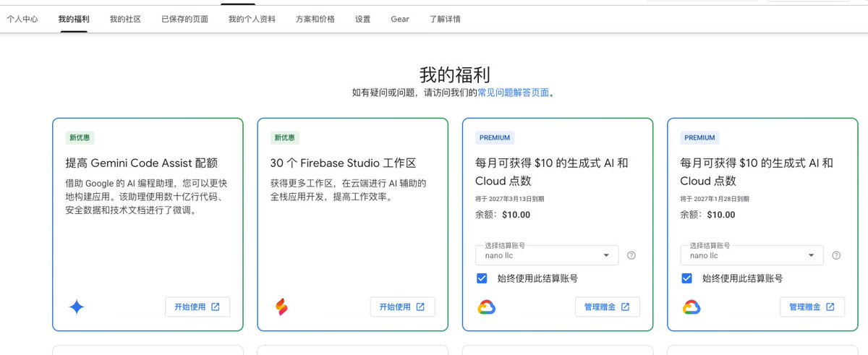Open the 方案和价格 tab
868x355 pixels.
tap(315, 20)
